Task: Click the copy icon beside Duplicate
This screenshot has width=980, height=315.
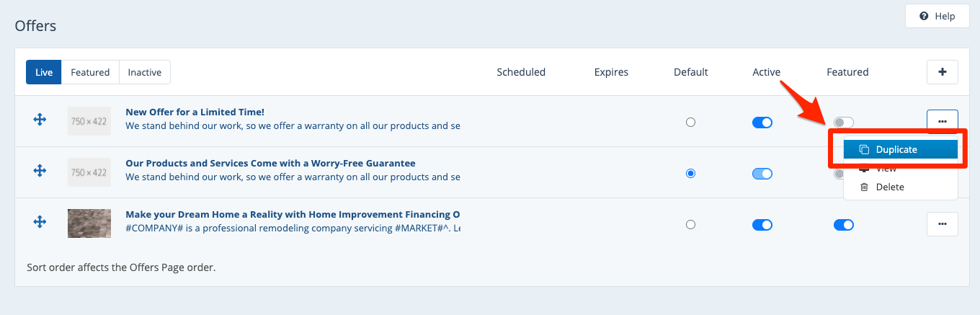Action: coord(864,149)
